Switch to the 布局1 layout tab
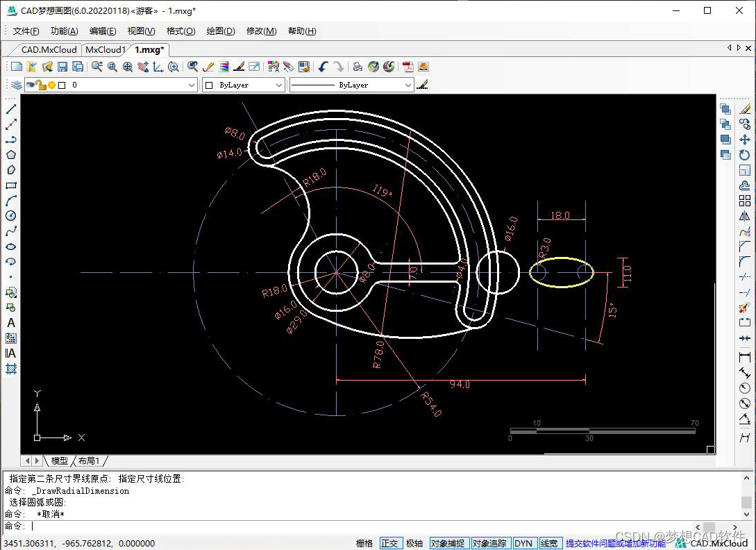 [89, 460]
